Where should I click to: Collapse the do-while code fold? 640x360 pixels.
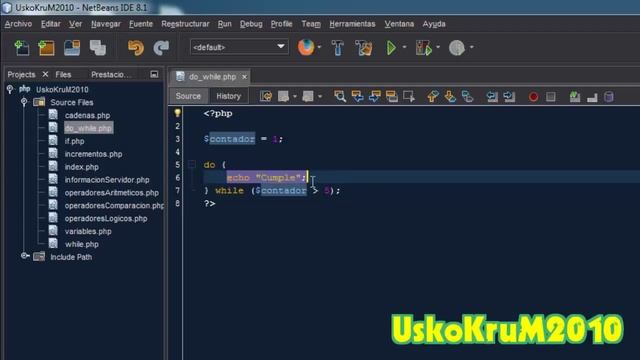click(191, 164)
